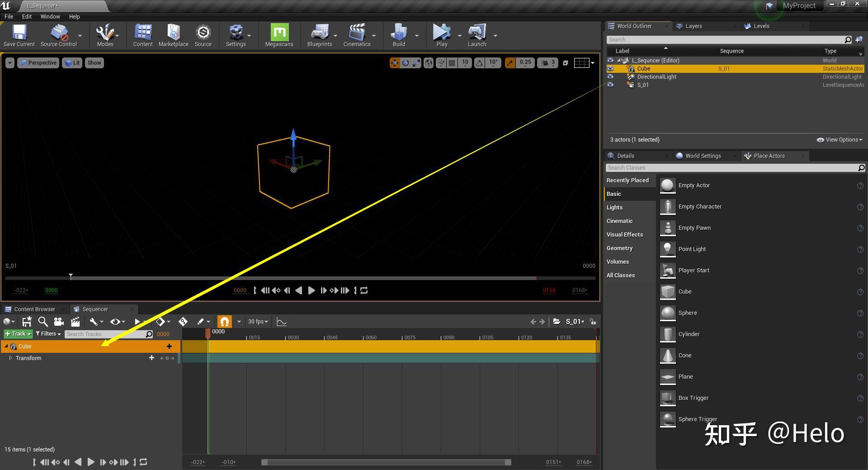Select the Cinematics toolbar icon

357,35
